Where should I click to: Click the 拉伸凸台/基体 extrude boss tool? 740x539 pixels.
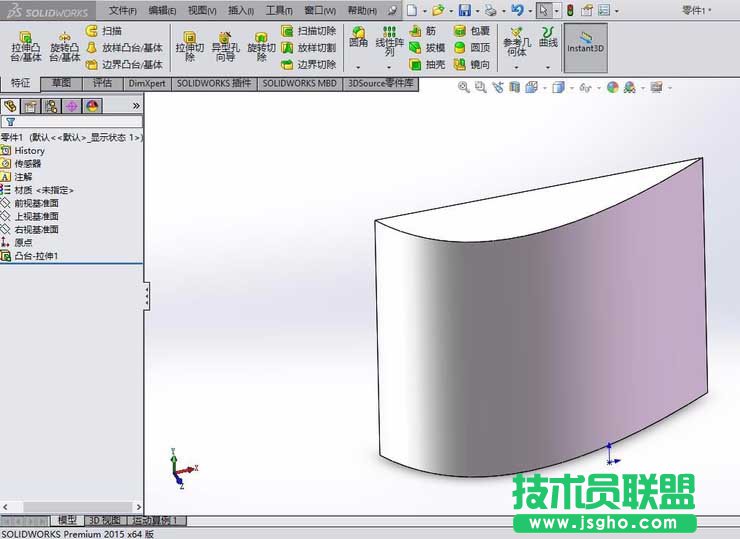(x=26, y=46)
